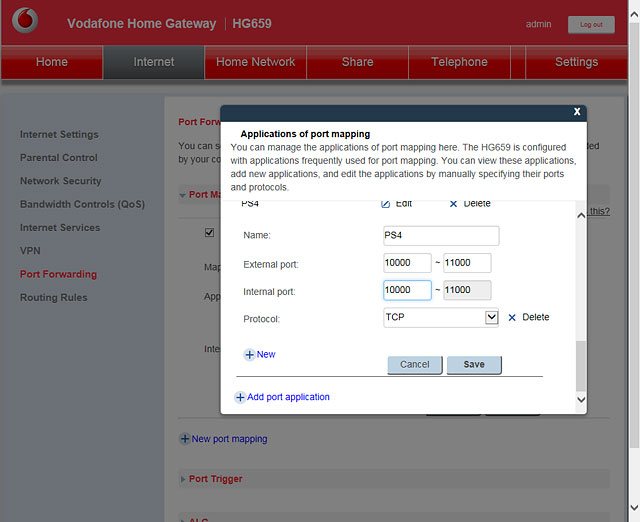Screen dimensions: 640x522
Task: Expand the Port Trigger section
Action: [x=182, y=479]
